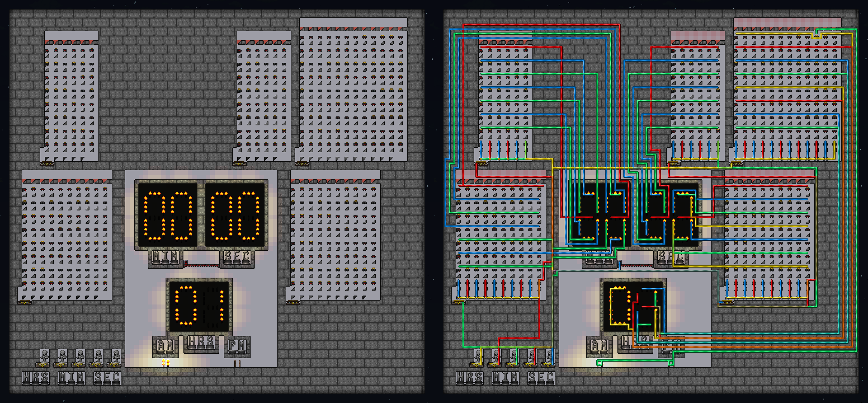
Task: Click the wide top-right logic gate block, unwired view
Action: (352, 90)
